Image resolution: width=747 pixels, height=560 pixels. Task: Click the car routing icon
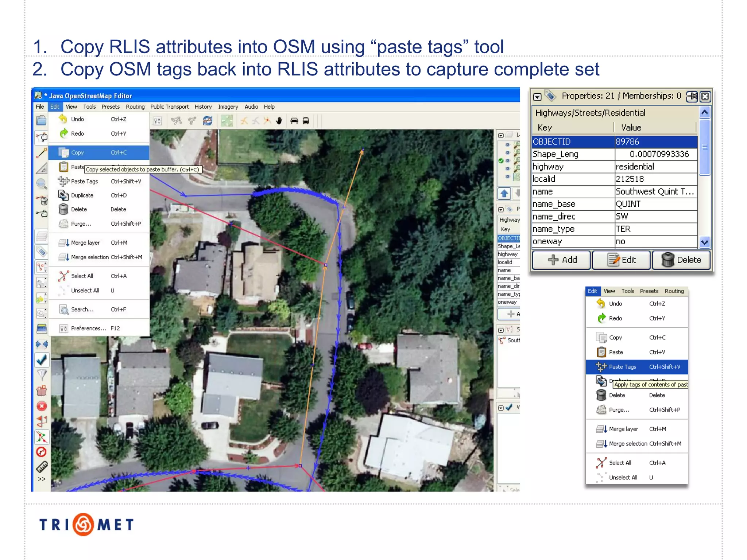294,121
